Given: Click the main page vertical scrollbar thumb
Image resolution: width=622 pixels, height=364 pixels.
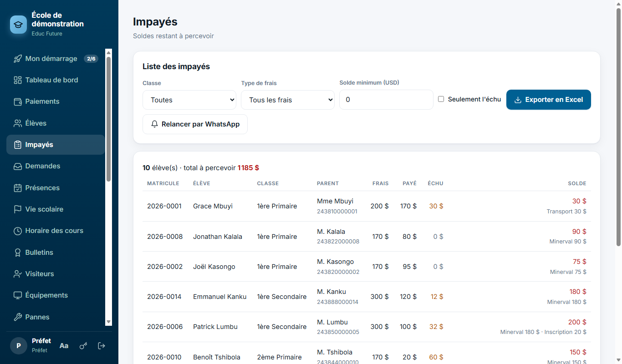Looking at the screenshot, I should tap(618, 127).
